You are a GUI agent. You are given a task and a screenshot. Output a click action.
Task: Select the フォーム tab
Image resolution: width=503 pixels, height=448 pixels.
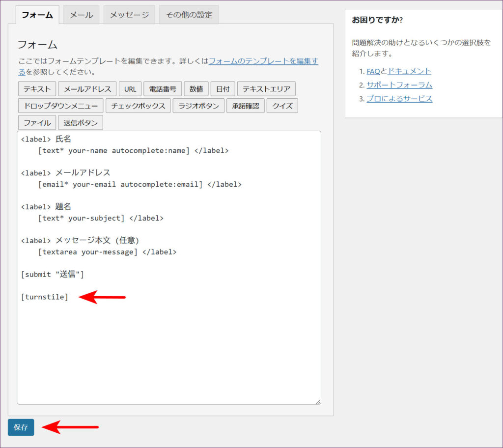[x=37, y=15]
